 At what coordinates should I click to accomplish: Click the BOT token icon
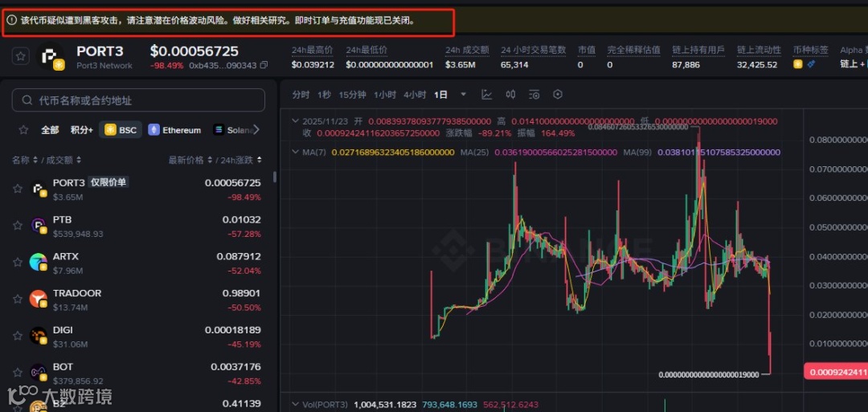coord(39,372)
